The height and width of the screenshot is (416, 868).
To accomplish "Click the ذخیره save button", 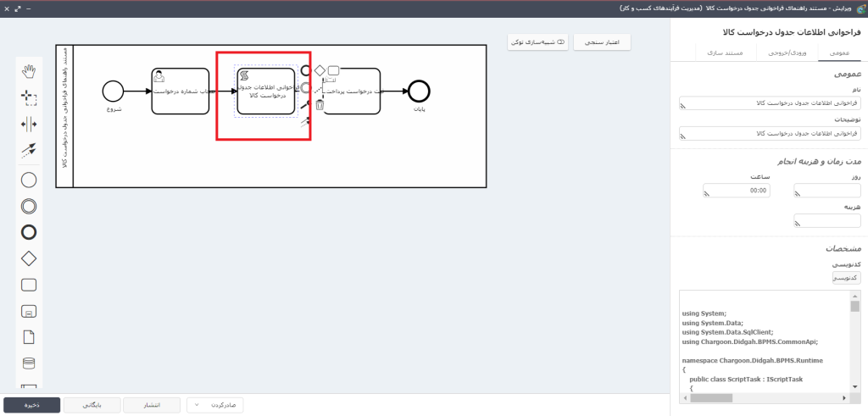I will (x=31, y=405).
